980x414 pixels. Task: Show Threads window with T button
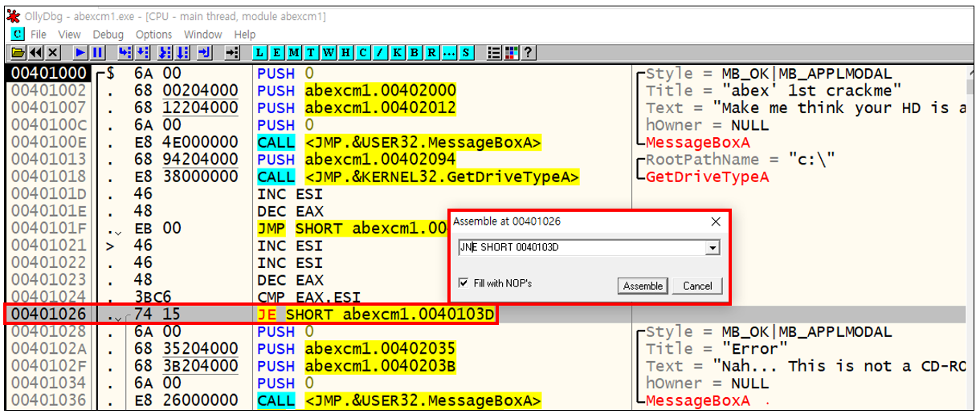[311, 53]
